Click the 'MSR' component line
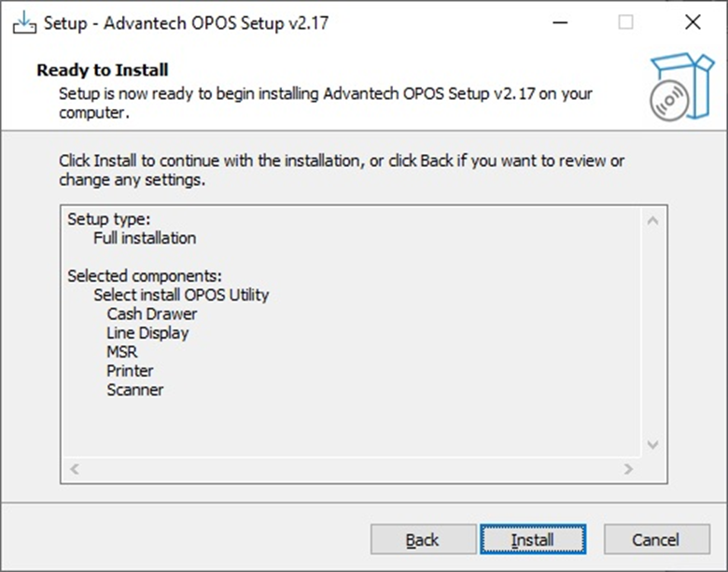The image size is (728, 572). click(122, 352)
